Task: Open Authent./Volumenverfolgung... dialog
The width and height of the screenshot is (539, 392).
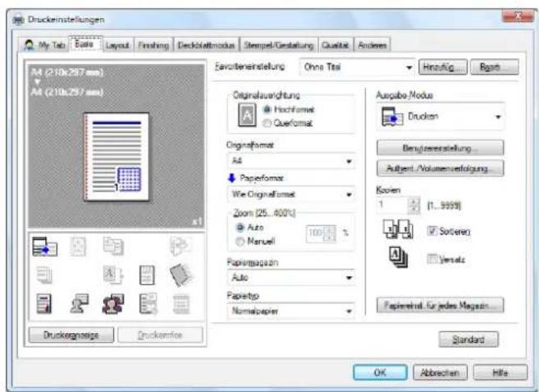Action: pos(440,168)
